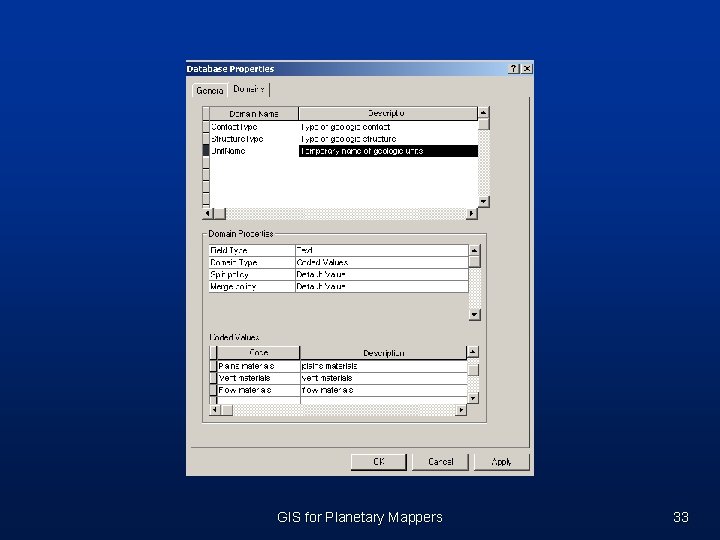Click domain list scroll right arrow

coord(472,214)
